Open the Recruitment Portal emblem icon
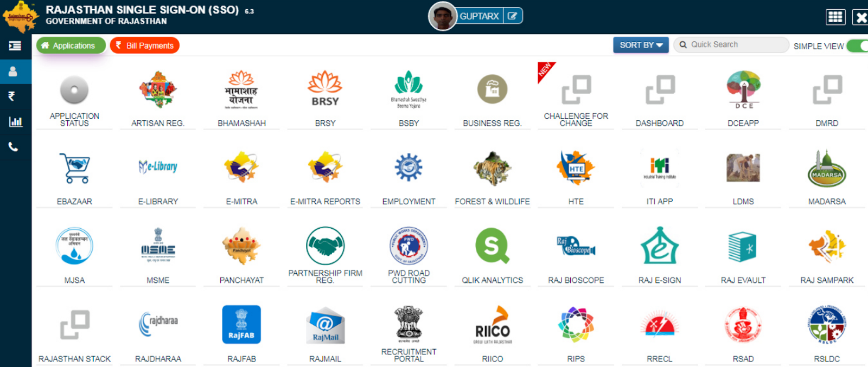Viewport: 868px width, 367px height. pos(409,324)
